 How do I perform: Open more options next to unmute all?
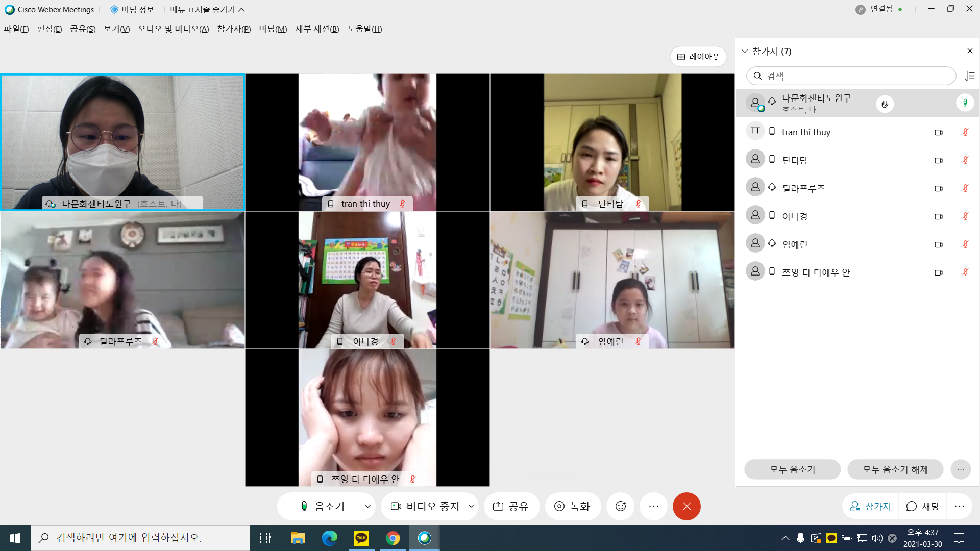coord(961,469)
